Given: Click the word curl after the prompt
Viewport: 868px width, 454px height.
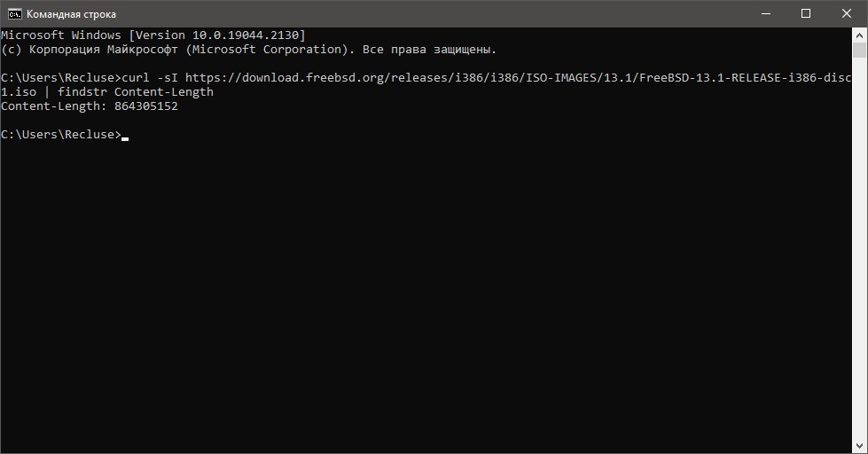Looking at the screenshot, I should pyautogui.click(x=136, y=78).
